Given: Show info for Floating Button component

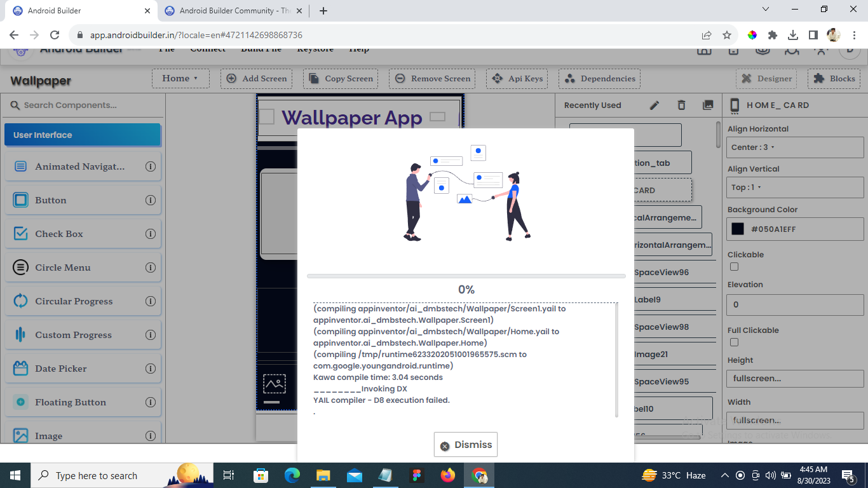Looking at the screenshot, I should pos(151,402).
